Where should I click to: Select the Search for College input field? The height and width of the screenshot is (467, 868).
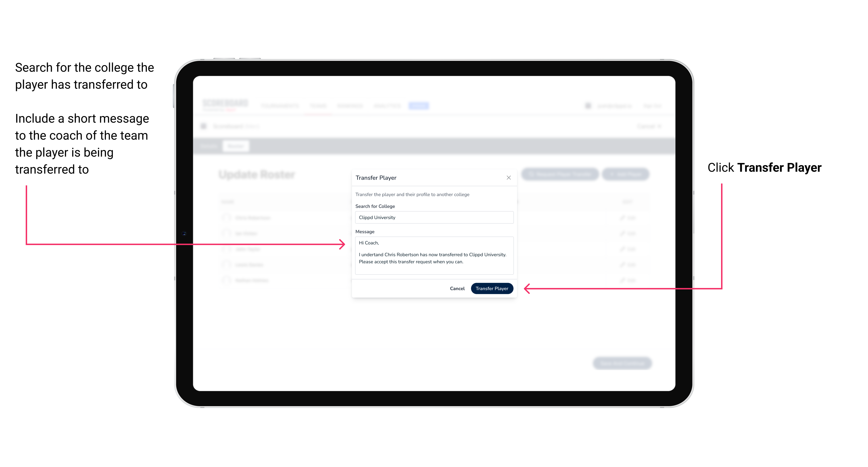coord(433,217)
